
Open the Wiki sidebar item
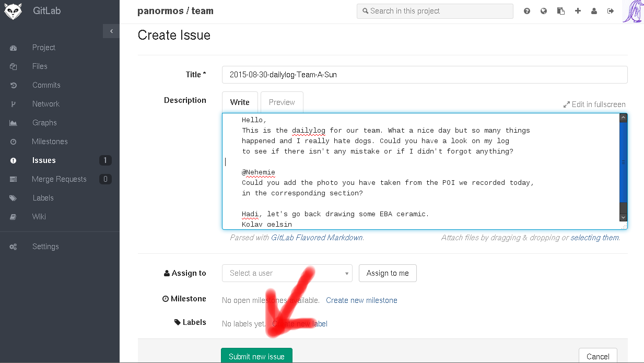[x=39, y=217]
